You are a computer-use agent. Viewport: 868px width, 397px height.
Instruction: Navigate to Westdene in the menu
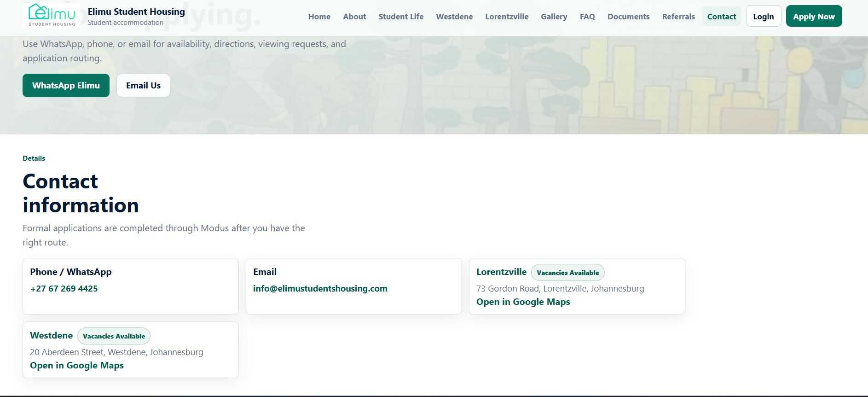point(454,17)
